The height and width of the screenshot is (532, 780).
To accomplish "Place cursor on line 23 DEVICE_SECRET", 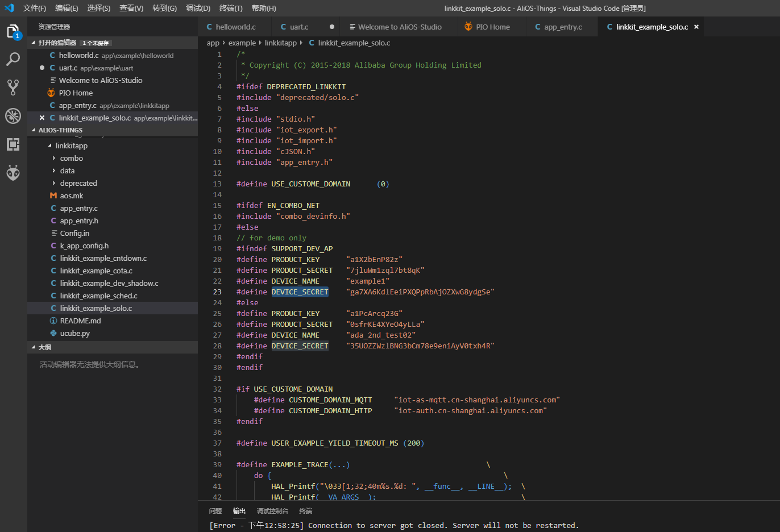I will coord(300,292).
